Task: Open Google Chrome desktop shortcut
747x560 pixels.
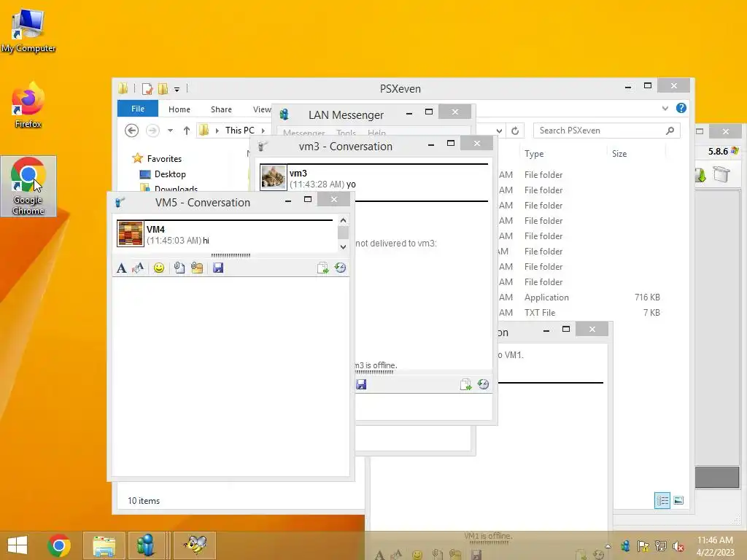Action: (x=28, y=186)
